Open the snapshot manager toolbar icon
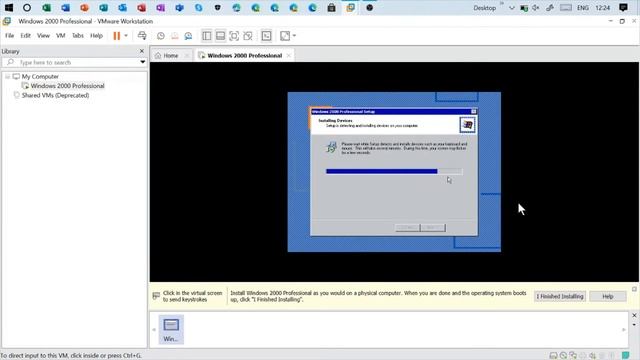640x360 pixels. click(x=188, y=36)
